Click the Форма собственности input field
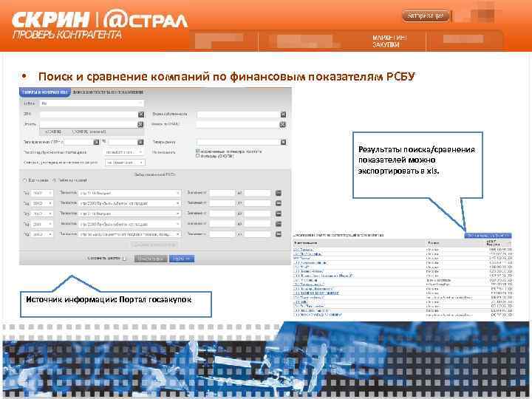Viewport: 532px width, 399px height. [x=238, y=115]
